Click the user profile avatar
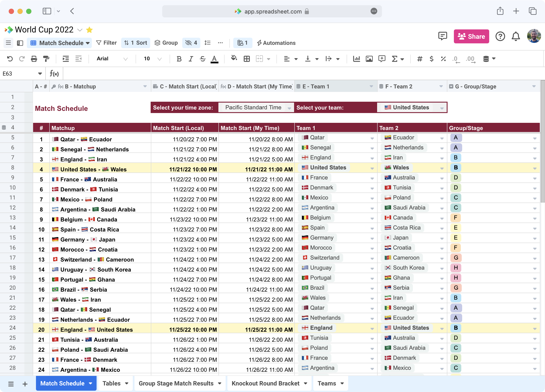The width and height of the screenshot is (545, 392). click(534, 36)
